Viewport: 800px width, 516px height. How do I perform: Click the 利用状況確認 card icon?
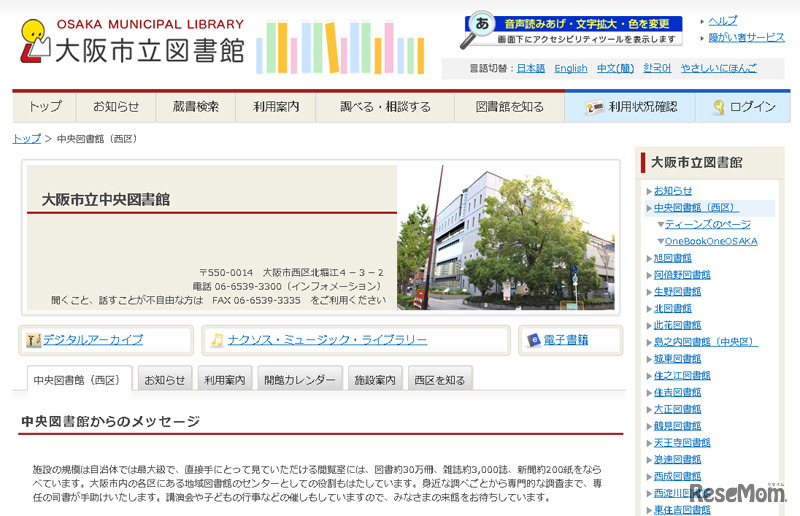coord(594,107)
